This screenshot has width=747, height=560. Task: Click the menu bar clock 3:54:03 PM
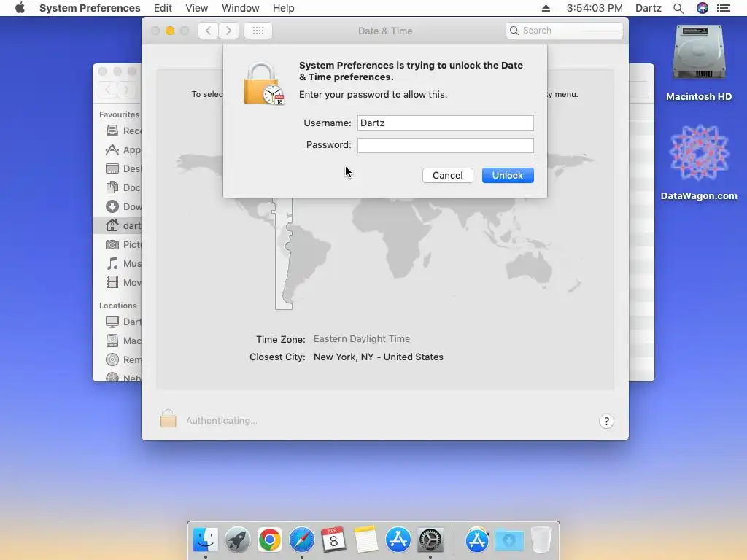tap(595, 8)
